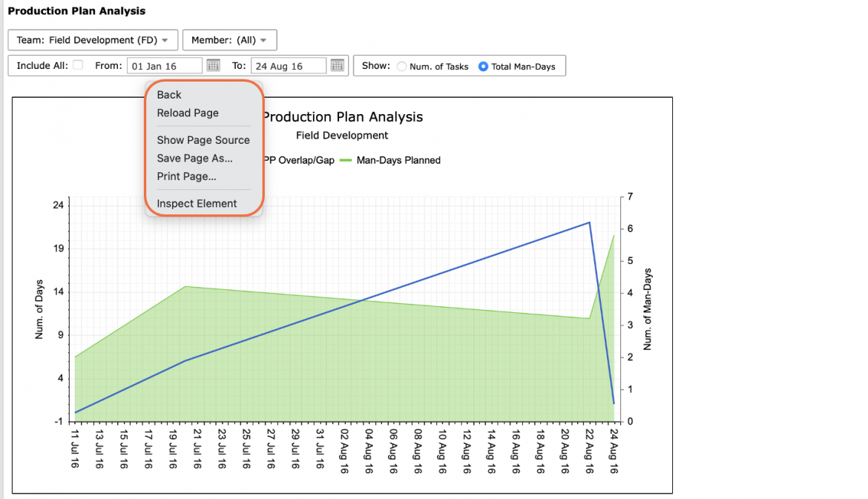This screenshot has width=868, height=499.
Task: Click the To date input field
Action: (x=289, y=66)
